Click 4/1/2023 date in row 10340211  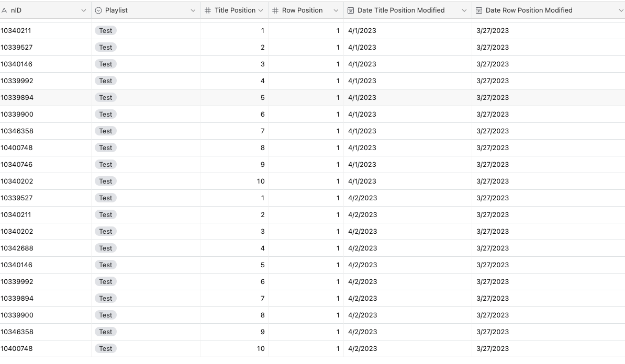(x=362, y=31)
